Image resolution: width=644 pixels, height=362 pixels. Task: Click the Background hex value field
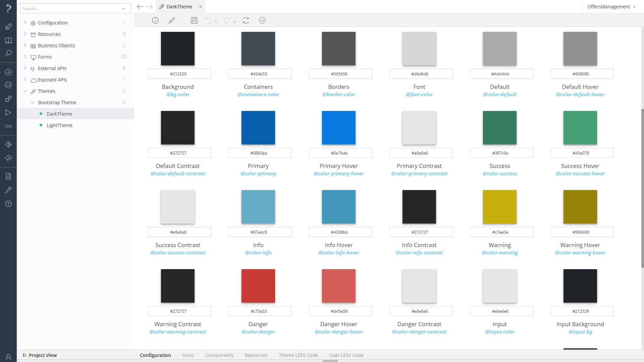[x=179, y=74]
